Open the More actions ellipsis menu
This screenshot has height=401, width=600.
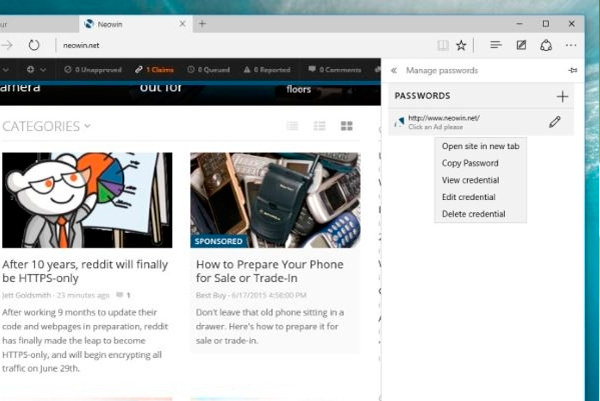571,45
